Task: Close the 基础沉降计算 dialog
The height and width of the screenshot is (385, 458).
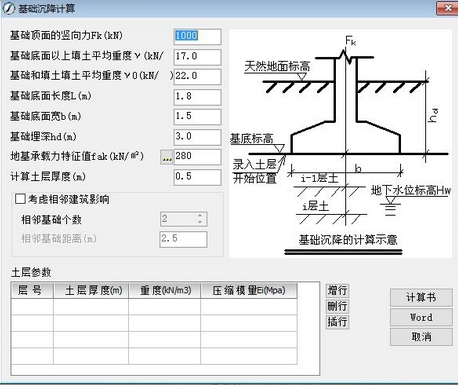Action: click(x=447, y=8)
